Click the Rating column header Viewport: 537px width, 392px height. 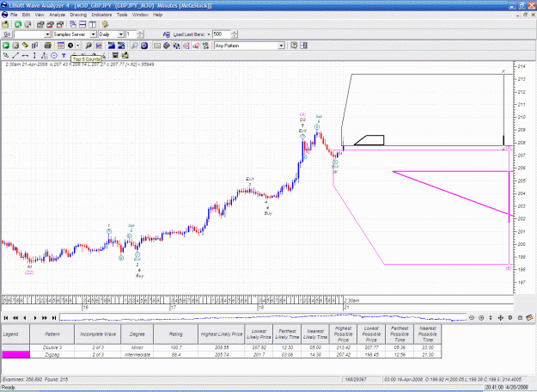(175, 334)
